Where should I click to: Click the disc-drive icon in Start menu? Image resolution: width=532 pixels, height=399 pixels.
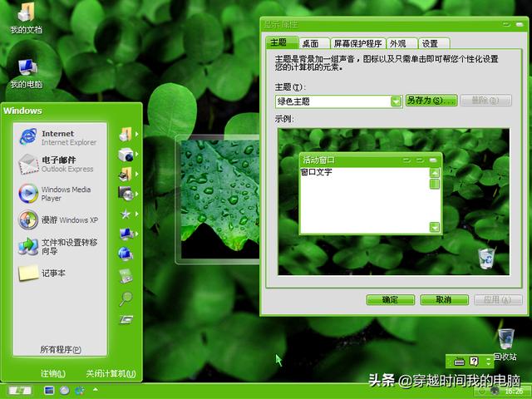point(126,194)
